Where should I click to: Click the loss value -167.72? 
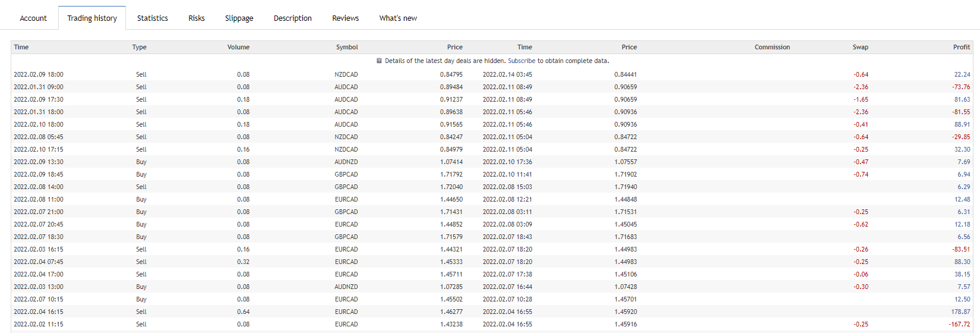coord(959,324)
